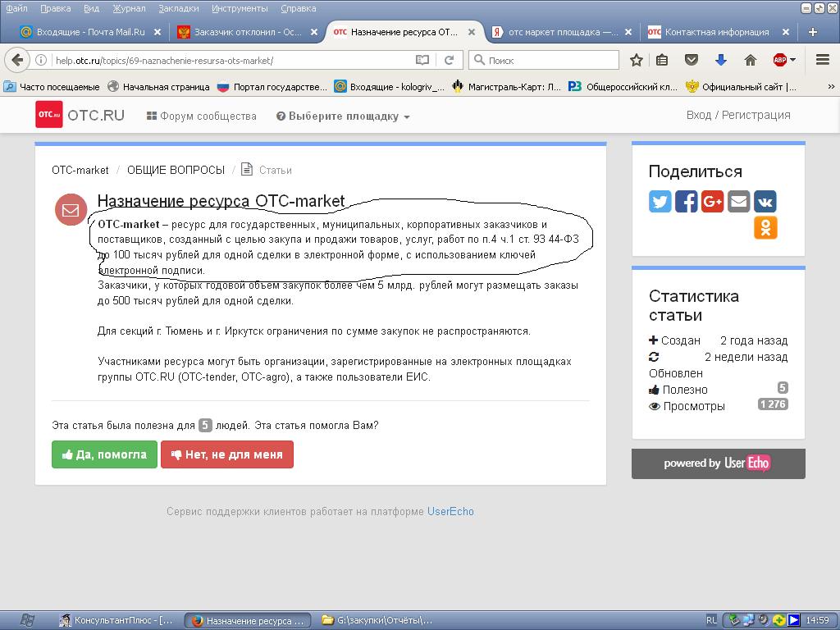
Task: Click 'Нет, не для меня' button
Action: coord(226,454)
